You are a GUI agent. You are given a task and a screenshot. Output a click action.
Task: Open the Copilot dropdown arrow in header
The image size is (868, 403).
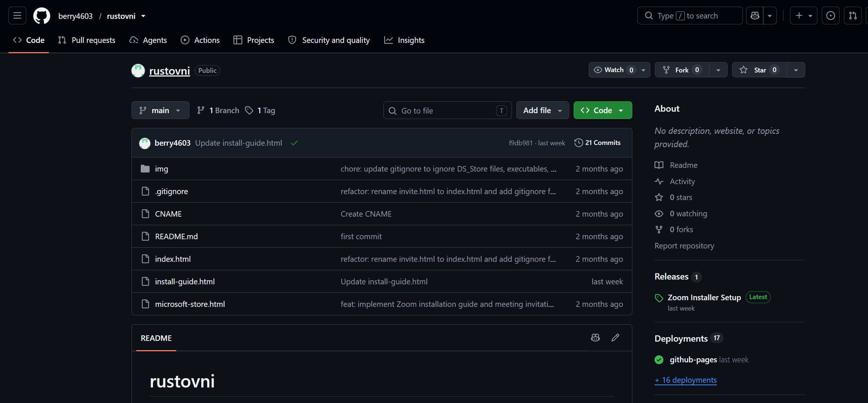tap(770, 16)
